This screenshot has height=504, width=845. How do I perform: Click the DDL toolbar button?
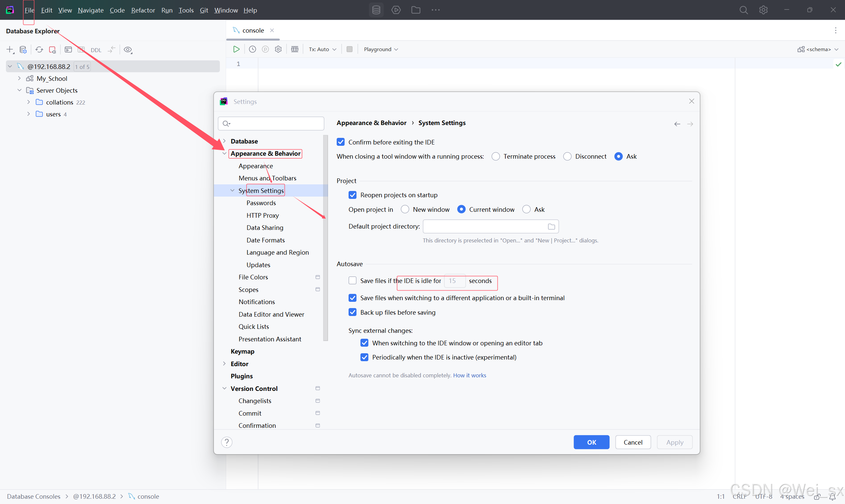click(x=96, y=50)
